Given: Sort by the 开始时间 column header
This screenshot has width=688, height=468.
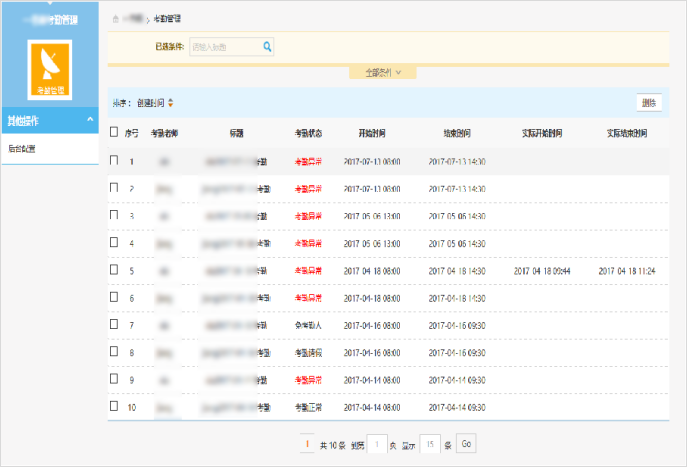Looking at the screenshot, I should pyautogui.click(x=373, y=133).
